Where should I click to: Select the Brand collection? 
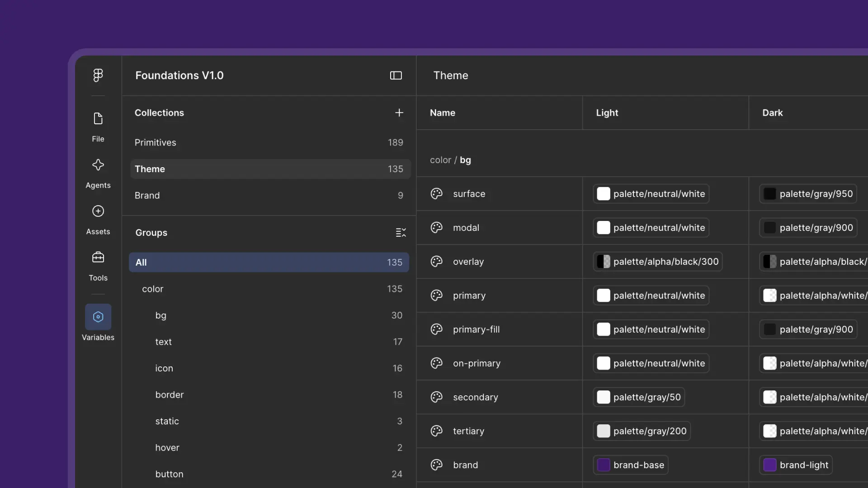click(x=270, y=195)
